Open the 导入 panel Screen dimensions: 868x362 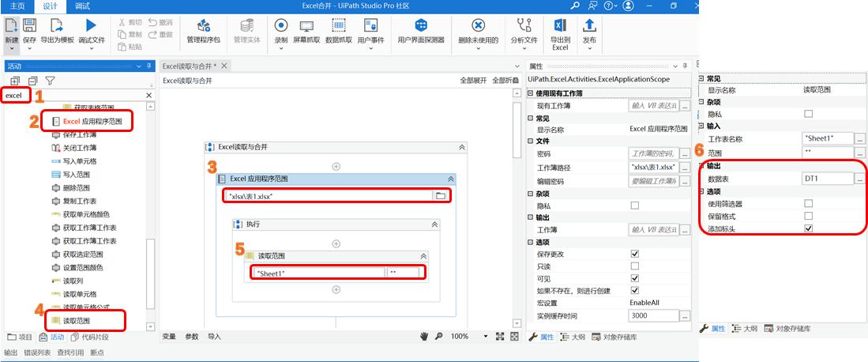click(x=214, y=337)
